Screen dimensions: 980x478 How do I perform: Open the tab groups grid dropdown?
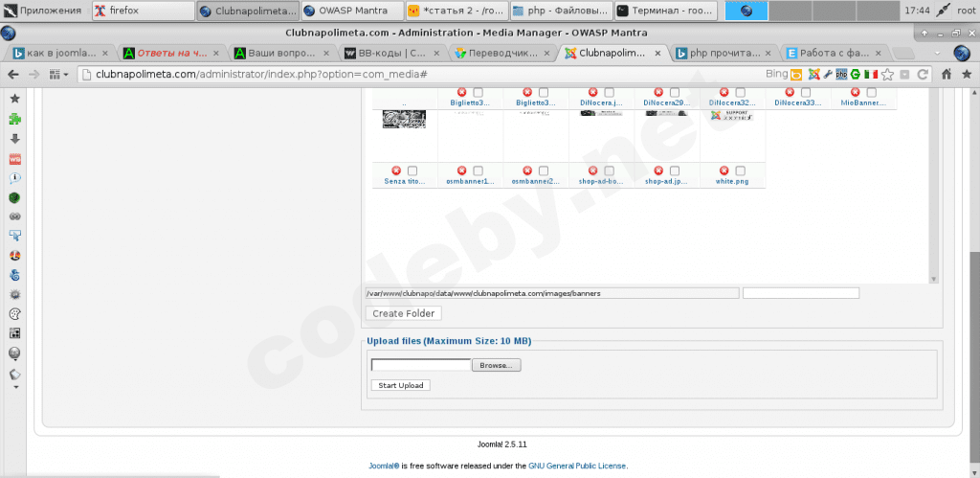pyautogui.click(x=58, y=75)
